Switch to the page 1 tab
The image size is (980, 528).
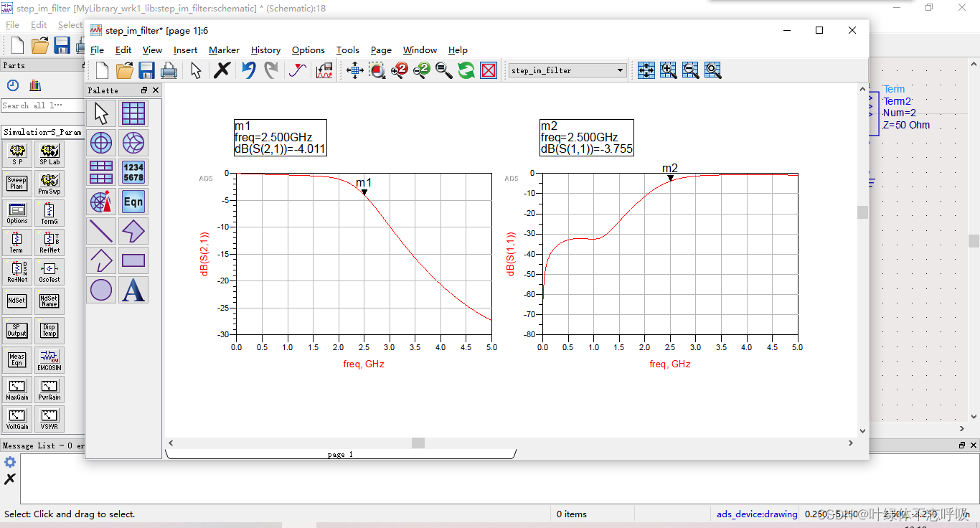[340, 454]
